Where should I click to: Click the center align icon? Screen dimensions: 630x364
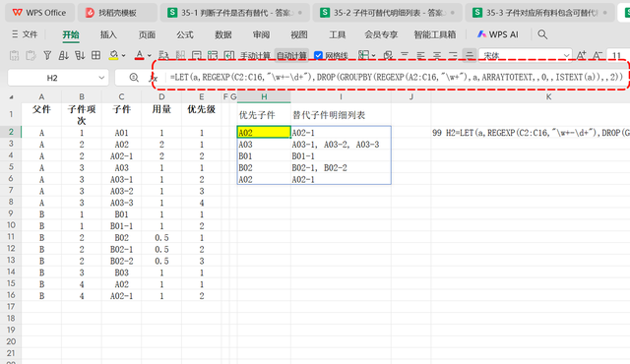pyautogui.click(x=437, y=55)
